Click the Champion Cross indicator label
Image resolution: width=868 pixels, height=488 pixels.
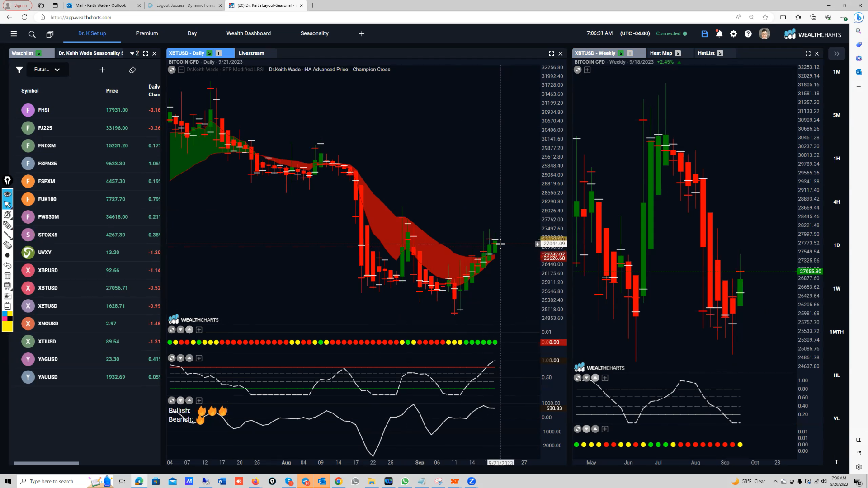click(x=371, y=70)
